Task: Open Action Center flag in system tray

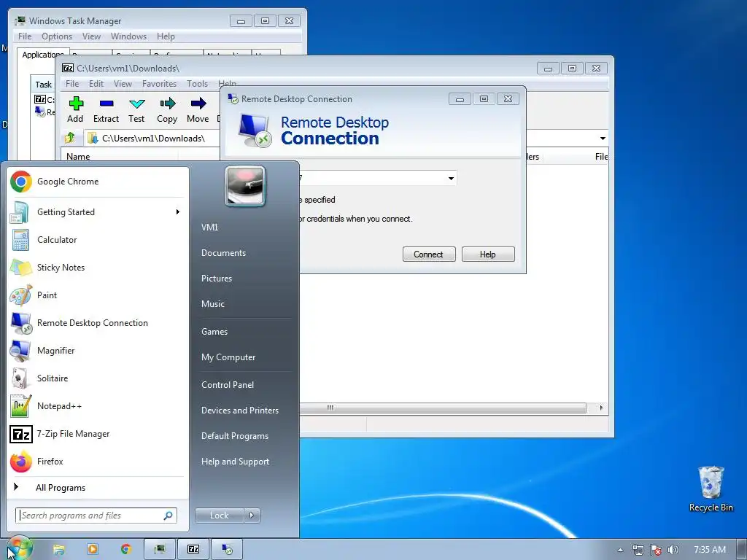Action: coord(656,550)
